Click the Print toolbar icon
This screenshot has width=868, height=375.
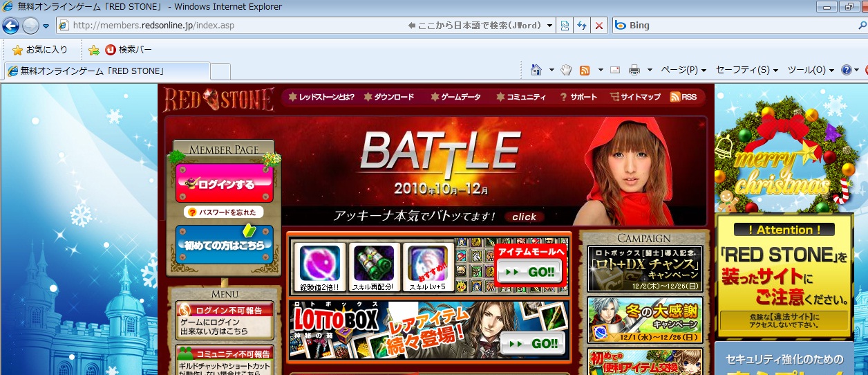(x=634, y=70)
